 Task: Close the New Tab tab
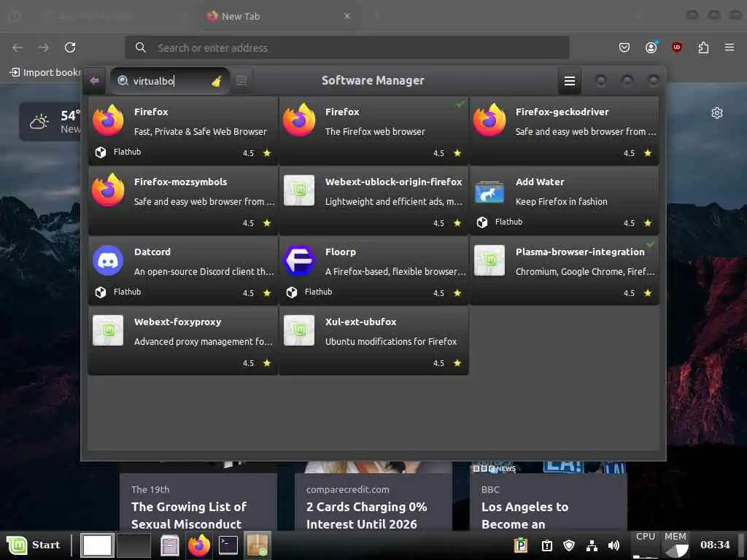click(347, 16)
